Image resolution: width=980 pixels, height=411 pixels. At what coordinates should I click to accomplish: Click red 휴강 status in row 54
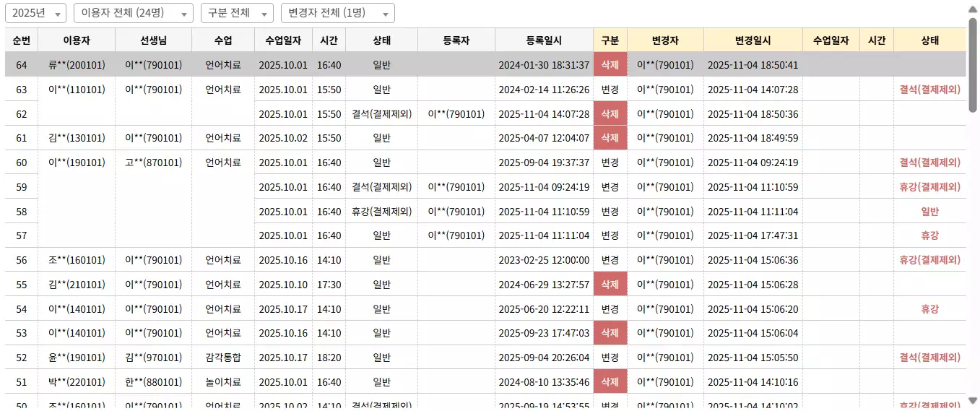[x=929, y=309]
